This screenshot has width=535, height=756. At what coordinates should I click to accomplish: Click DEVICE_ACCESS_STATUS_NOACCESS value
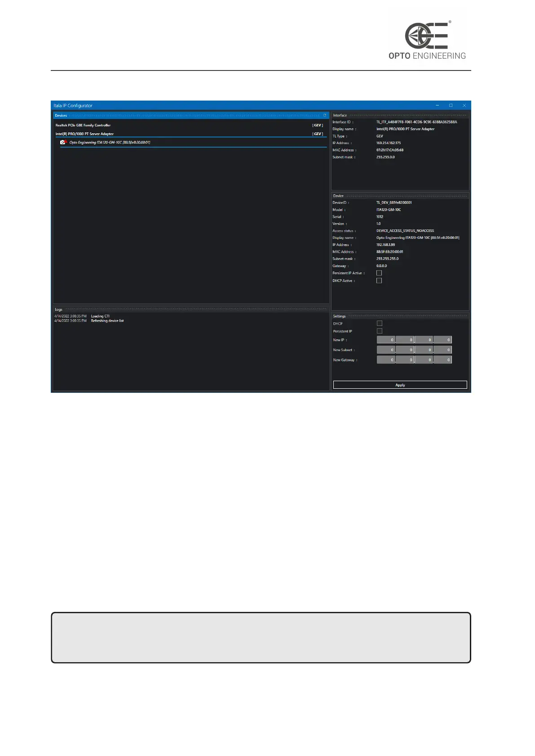point(405,231)
